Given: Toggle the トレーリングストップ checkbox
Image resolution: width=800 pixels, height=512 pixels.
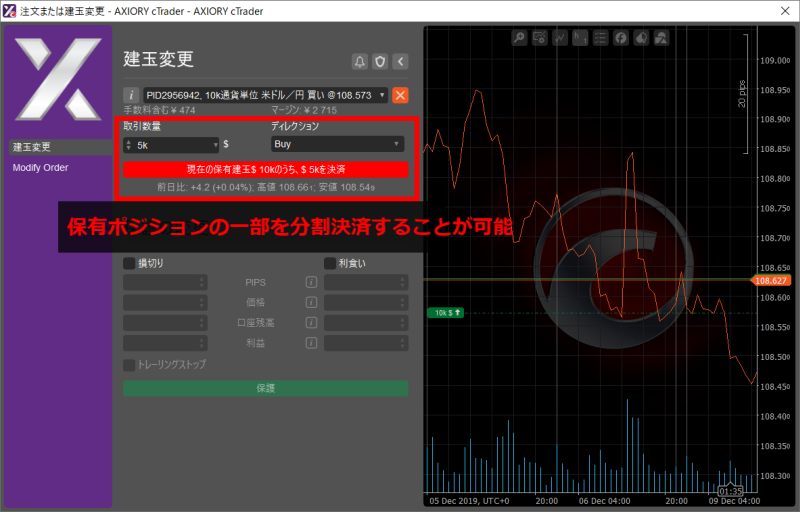Looking at the screenshot, I should 129,365.
